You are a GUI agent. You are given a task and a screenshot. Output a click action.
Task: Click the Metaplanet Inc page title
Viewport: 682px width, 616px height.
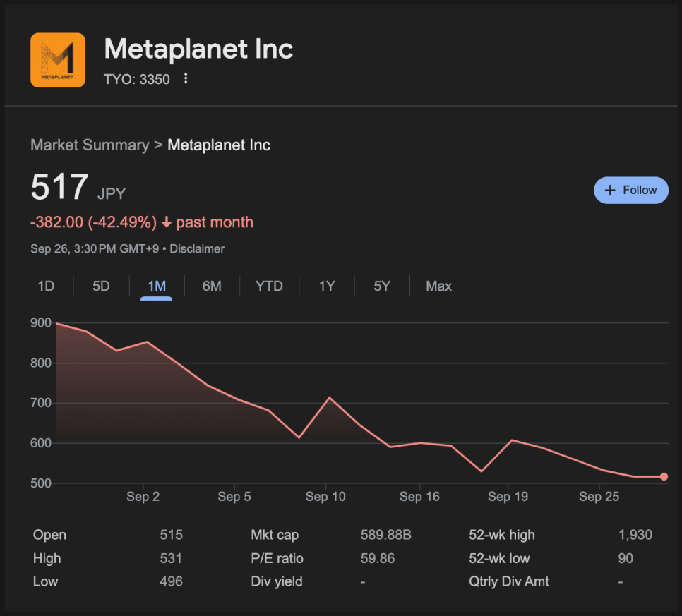pyautogui.click(x=199, y=48)
